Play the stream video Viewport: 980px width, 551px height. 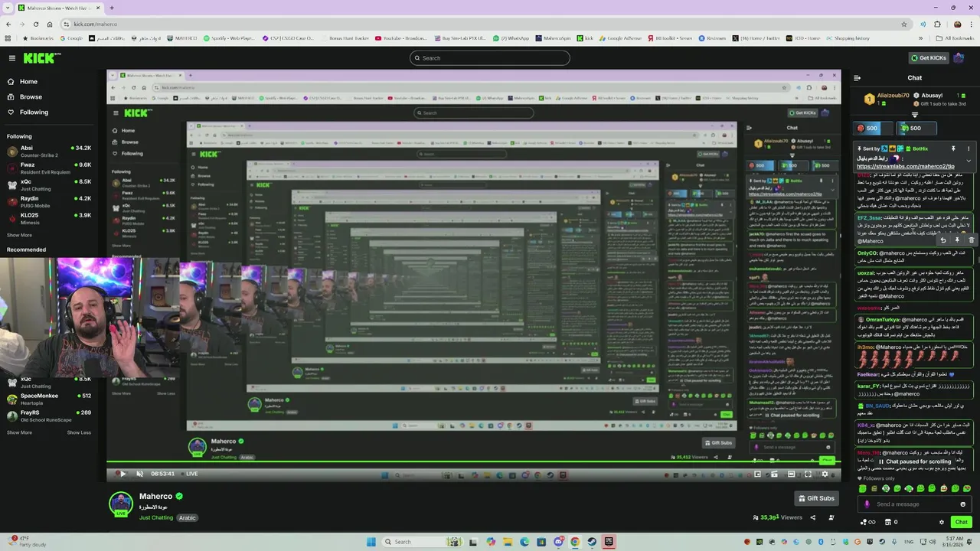coord(122,474)
